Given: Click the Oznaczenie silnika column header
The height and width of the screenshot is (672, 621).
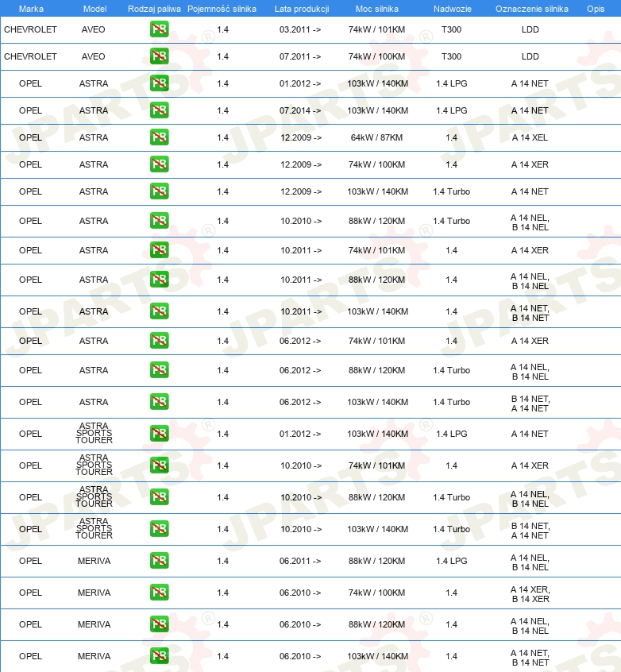Looking at the screenshot, I should point(532,9).
